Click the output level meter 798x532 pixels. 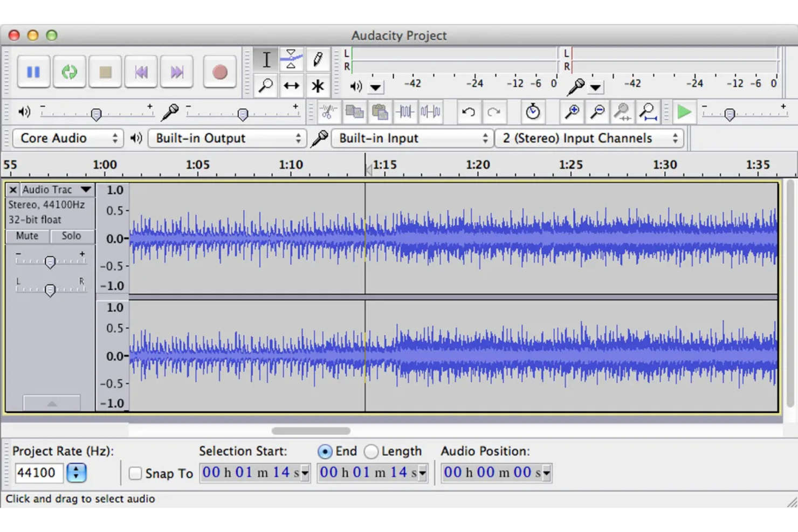point(455,60)
